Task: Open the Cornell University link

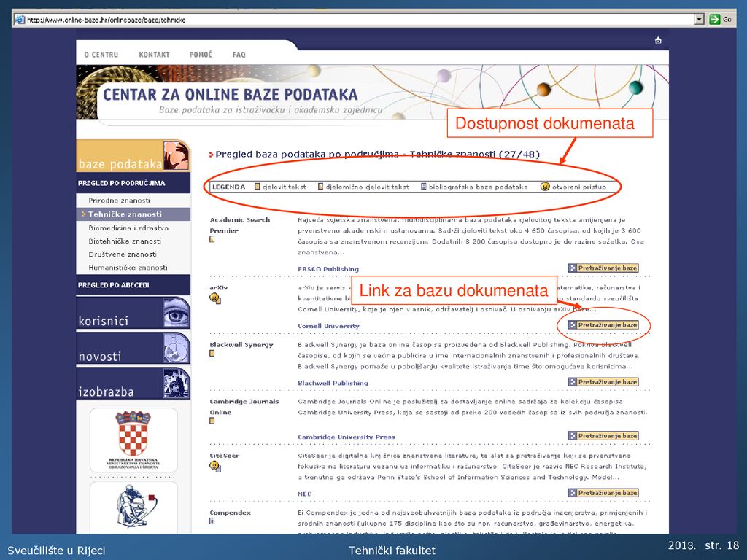Action: (x=328, y=326)
